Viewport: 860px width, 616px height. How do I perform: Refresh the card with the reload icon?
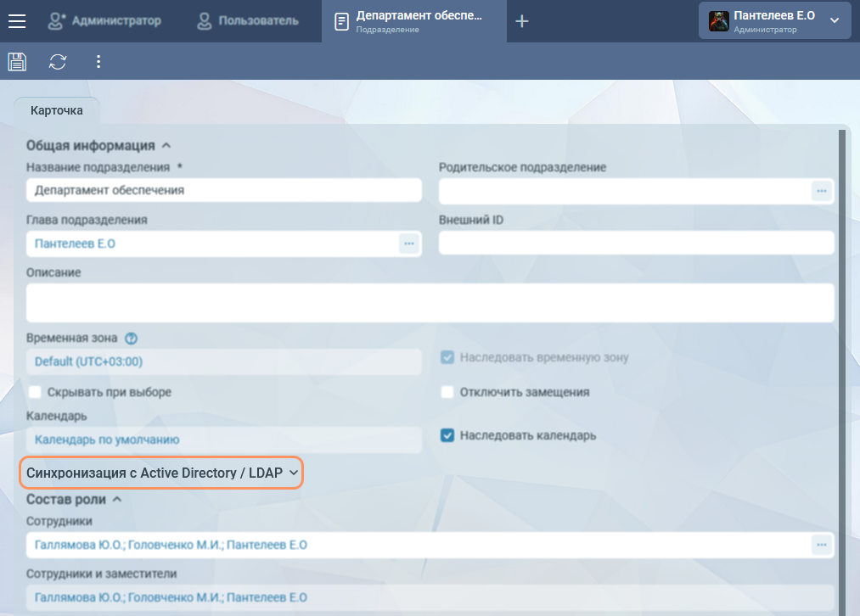(58, 61)
